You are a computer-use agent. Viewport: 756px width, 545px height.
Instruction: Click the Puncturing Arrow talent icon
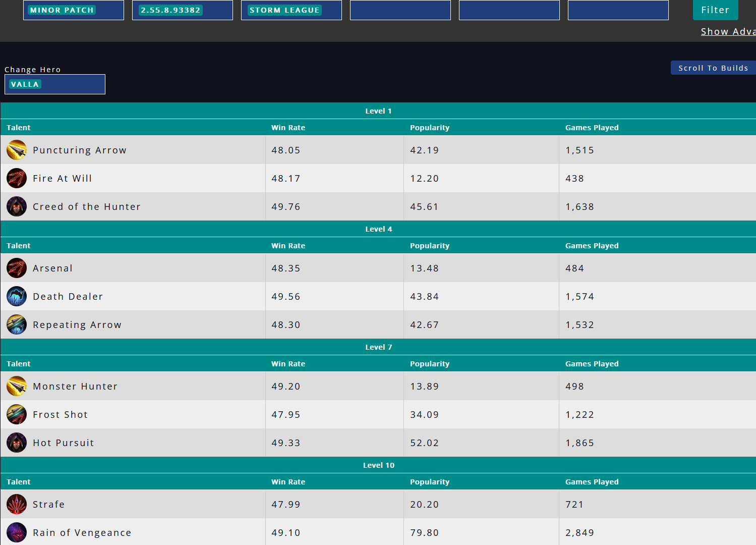17,150
